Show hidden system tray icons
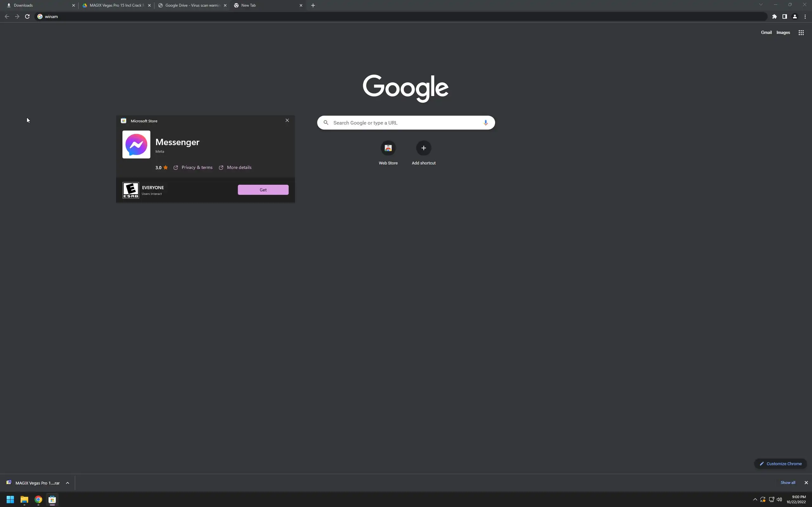 coord(755,500)
